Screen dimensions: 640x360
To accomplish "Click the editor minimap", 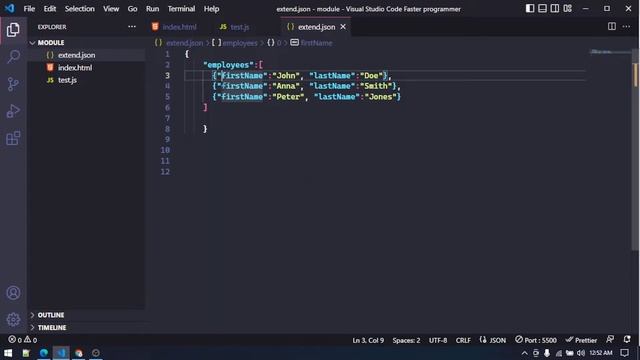I will (610, 52).
